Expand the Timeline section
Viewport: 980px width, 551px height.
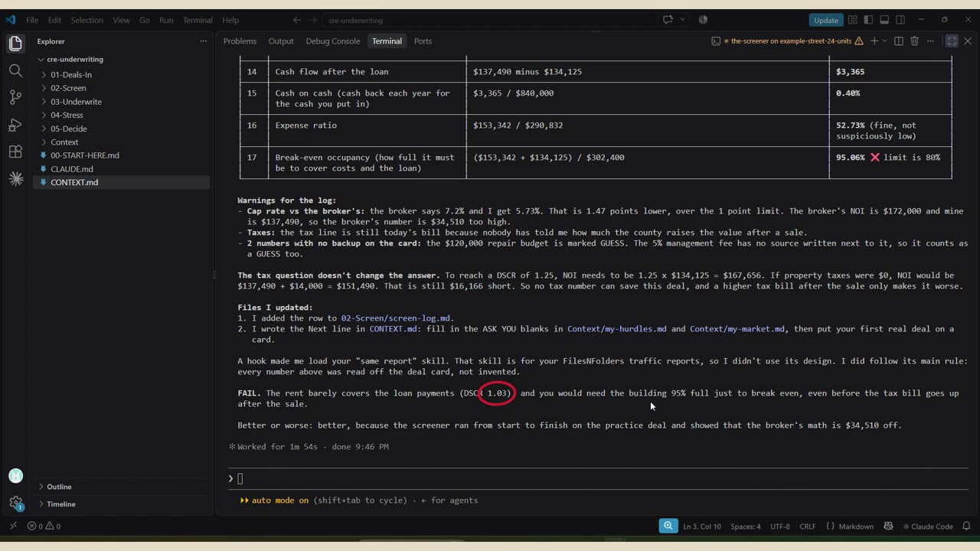[60, 504]
